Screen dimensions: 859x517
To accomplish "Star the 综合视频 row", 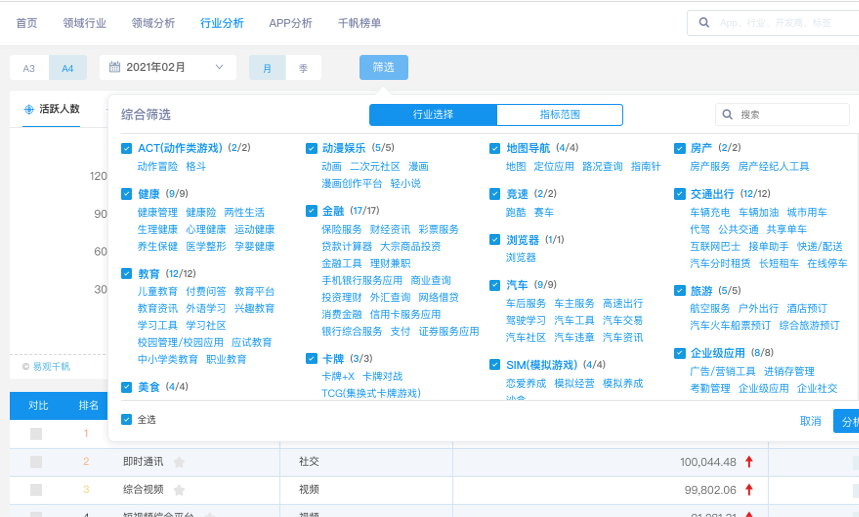I will (179, 490).
